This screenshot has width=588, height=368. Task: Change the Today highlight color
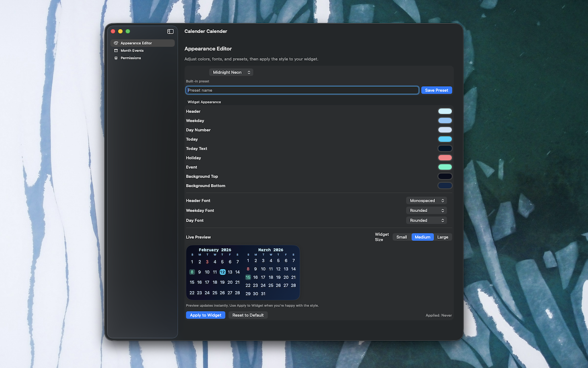(x=445, y=139)
